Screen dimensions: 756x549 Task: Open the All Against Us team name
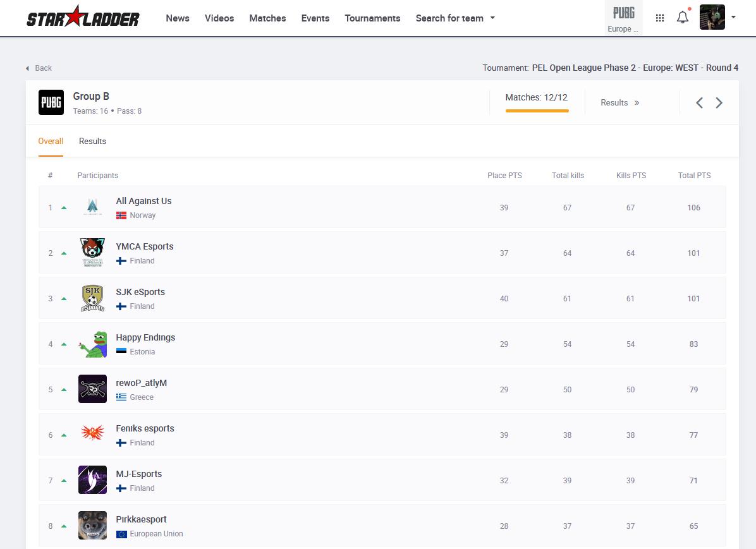143,201
